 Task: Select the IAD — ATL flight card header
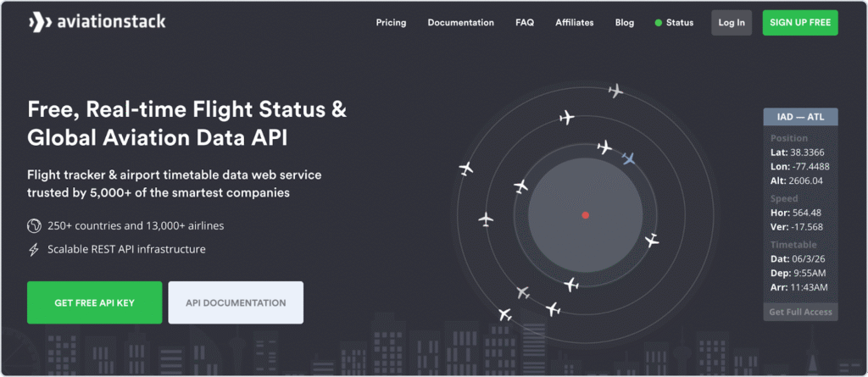800,117
